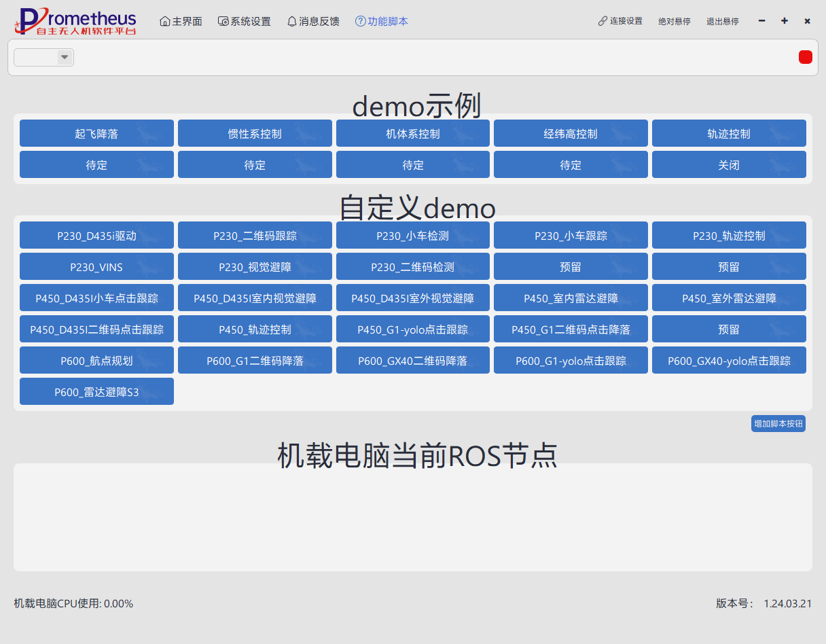Run the 起飞降落 demo
Image resolution: width=826 pixels, height=644 pixels.
pos(96,134)
